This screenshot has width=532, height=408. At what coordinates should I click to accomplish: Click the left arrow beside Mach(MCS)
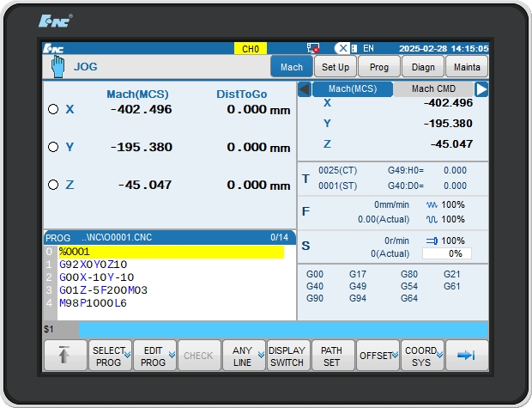tap(304, 89)
